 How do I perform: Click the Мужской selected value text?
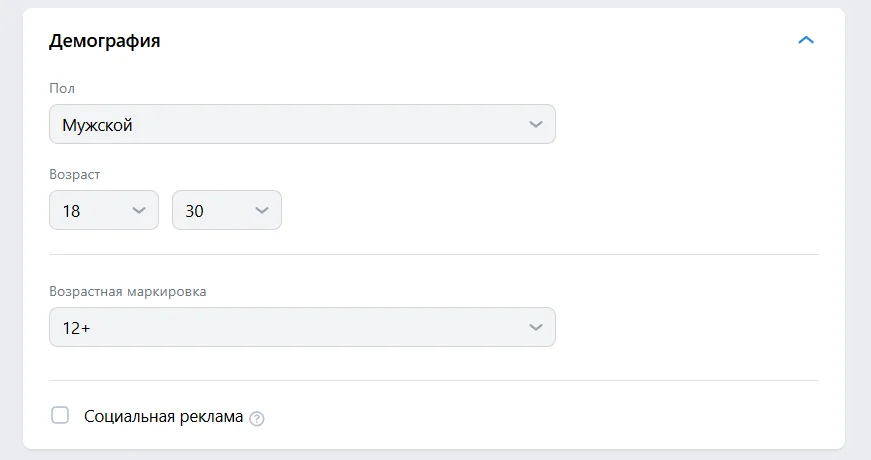point(97,126)
